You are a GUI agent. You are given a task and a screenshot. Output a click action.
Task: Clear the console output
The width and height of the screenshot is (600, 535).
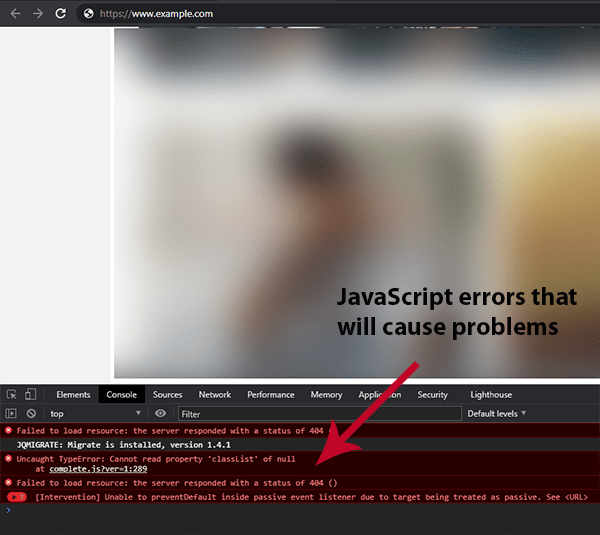pos(31,413)
